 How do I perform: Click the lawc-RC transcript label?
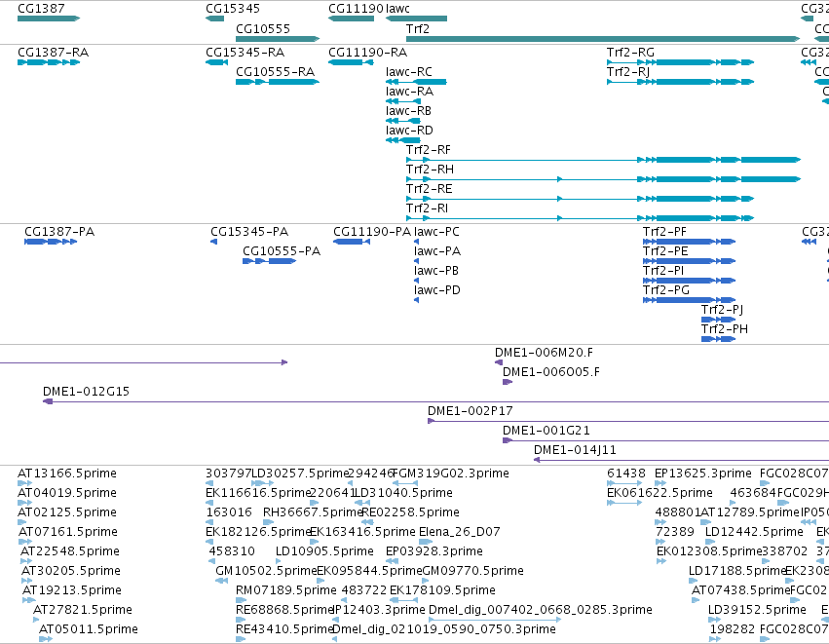pyautogui.click(x=409, y=72)
